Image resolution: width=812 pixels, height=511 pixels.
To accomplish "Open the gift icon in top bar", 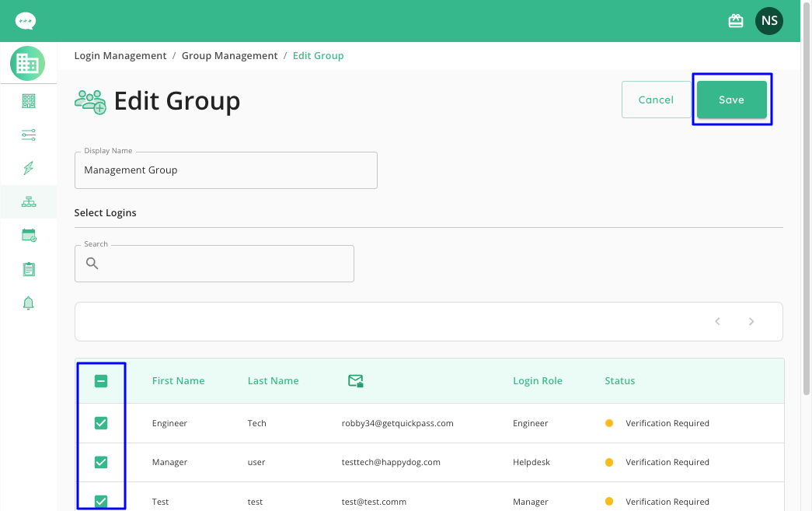I will (x=735, y=20).
